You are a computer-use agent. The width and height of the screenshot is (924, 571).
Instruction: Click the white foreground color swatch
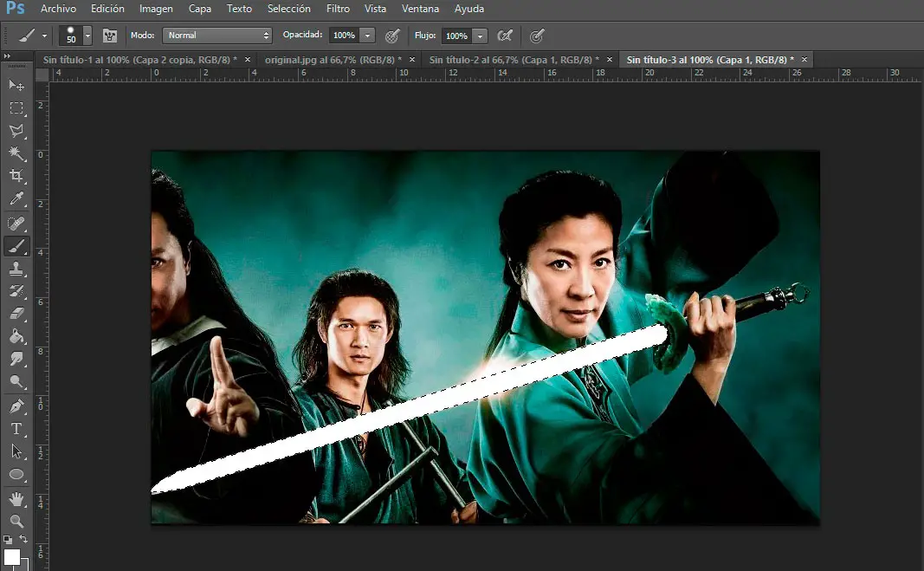click(x=12, y=557)
